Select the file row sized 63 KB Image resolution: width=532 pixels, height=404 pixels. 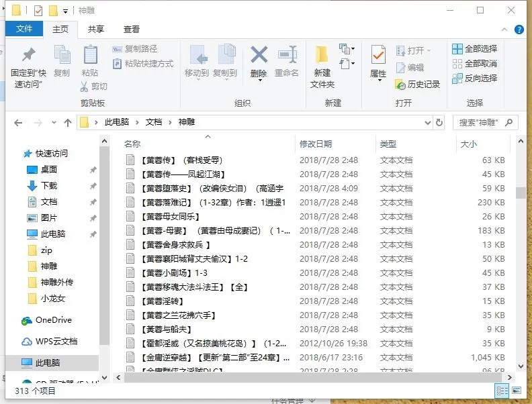tap(315, 160)
